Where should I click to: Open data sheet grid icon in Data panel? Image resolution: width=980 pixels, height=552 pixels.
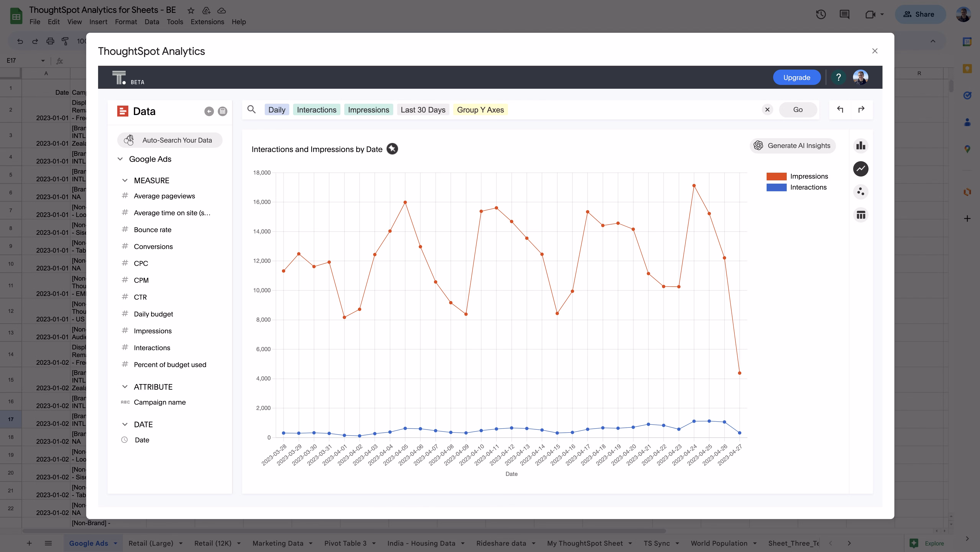click(223, 111)
